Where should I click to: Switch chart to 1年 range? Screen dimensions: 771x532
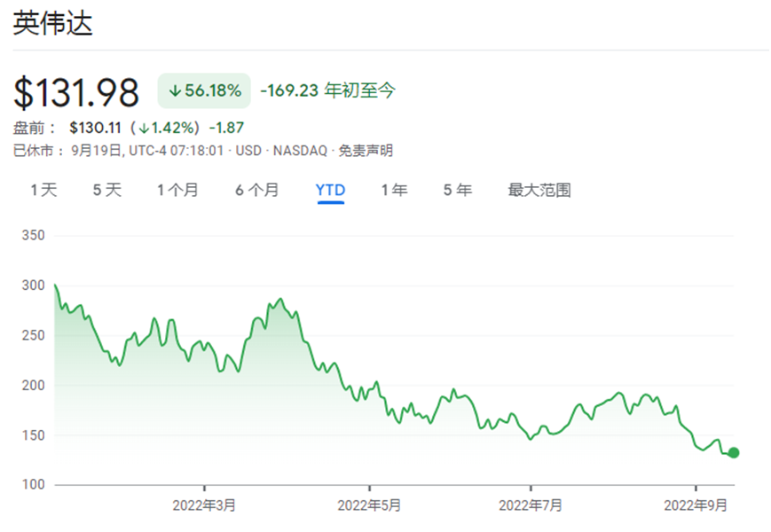(394, 190)
